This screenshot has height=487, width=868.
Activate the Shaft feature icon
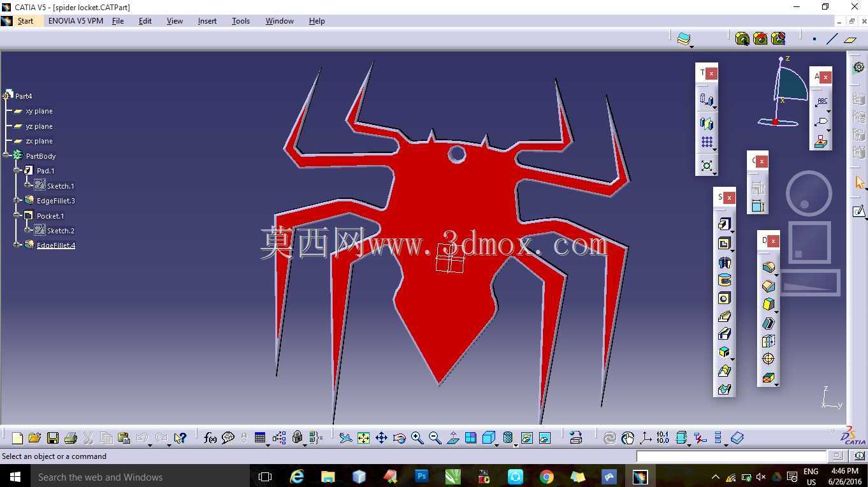724,262
